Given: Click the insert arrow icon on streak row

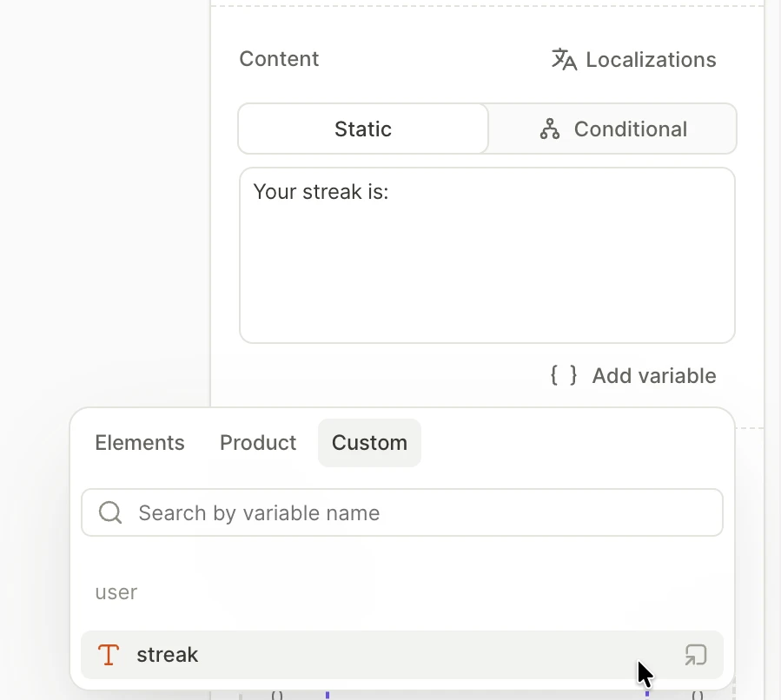Looking at the screenshot, I should 696,655.
